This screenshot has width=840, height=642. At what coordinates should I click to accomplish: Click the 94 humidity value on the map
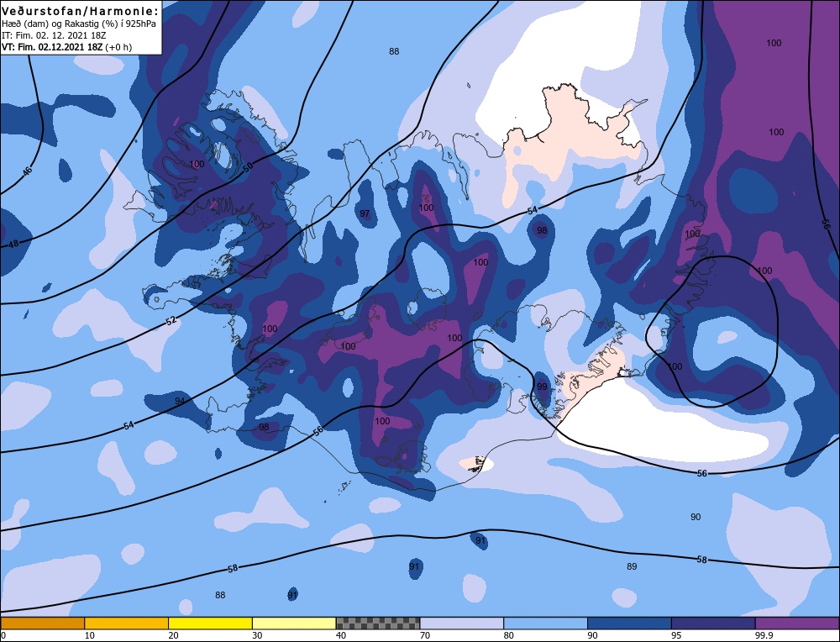[x=180, y=401]
